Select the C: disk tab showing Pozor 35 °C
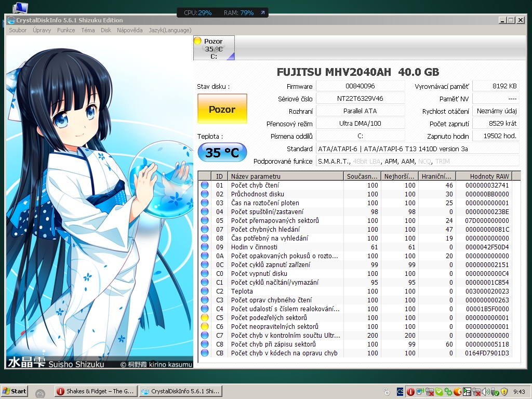This screenshot has height=399, width=532. click(214, 48)
